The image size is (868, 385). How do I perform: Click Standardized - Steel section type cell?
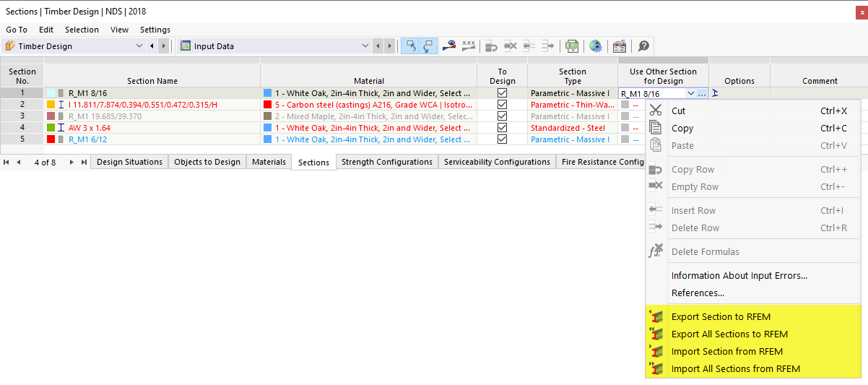(x=573, y=128)
